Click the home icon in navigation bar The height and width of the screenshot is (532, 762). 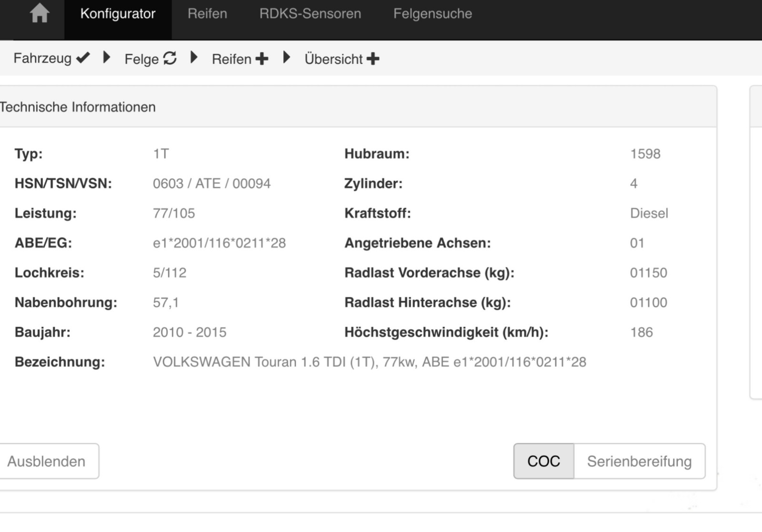(x=39, y=13)
